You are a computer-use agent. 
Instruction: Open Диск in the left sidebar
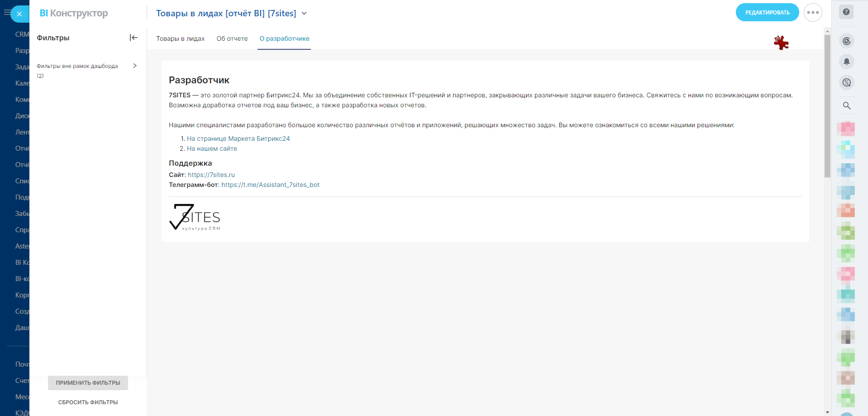[22, 116]
